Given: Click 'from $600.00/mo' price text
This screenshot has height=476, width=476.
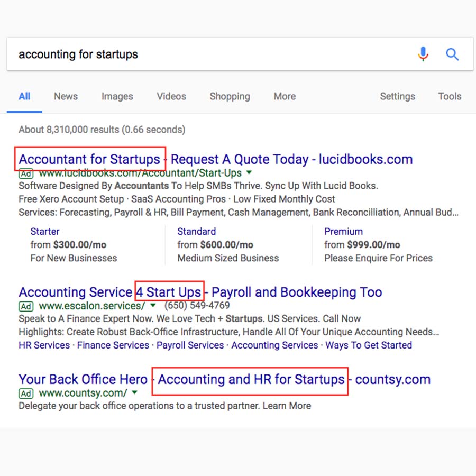Looking at the screenshot, I should pyautogui.click(x=215, y=245).
